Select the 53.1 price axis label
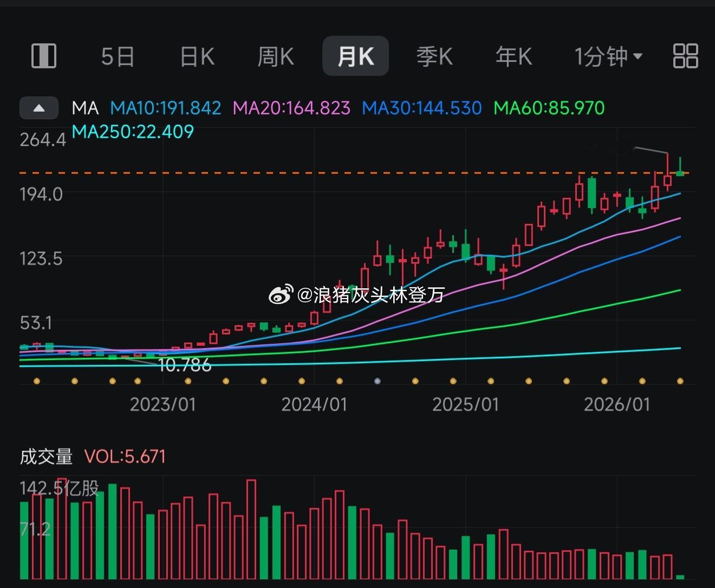 pos(36,323)
